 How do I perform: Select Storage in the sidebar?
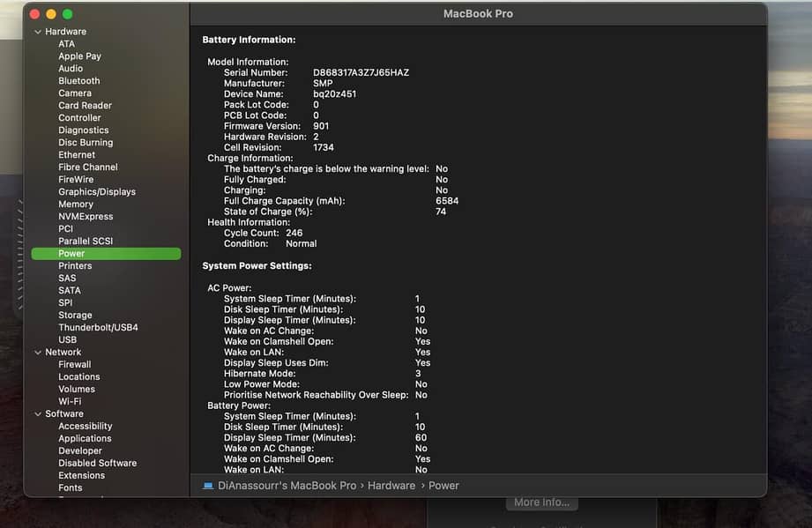[75, 316]
